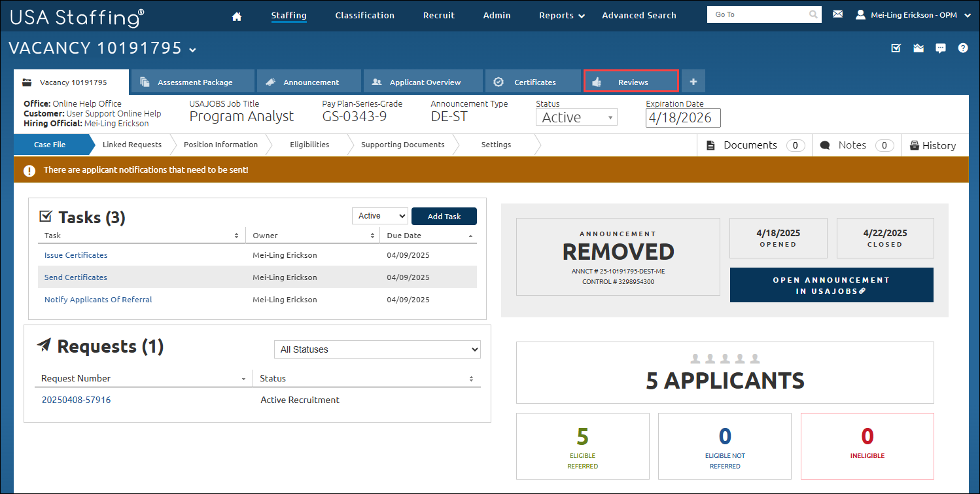Open the Recruit menu
The image size is (980, 494).
[439, 15]
